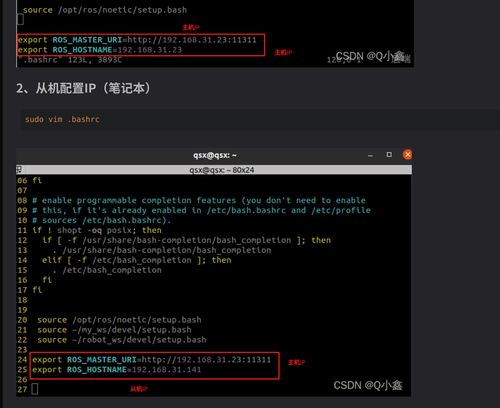Click the heading '2、从机配置IP（笔记本）'

(x=83, y=88)
